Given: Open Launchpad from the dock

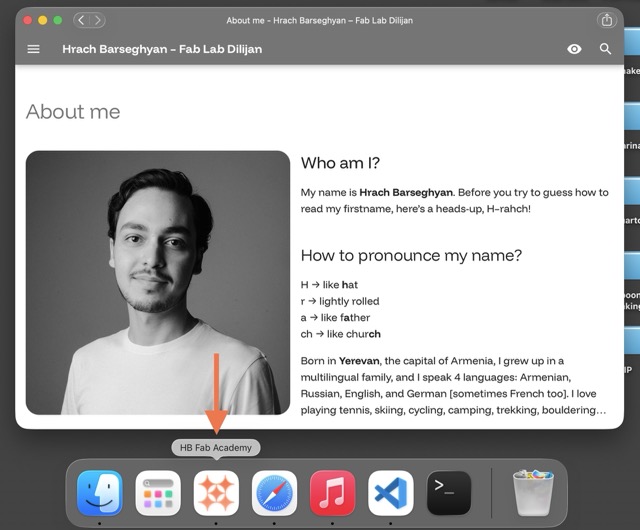Looking at the screenshot, I should tap(158, 493).
